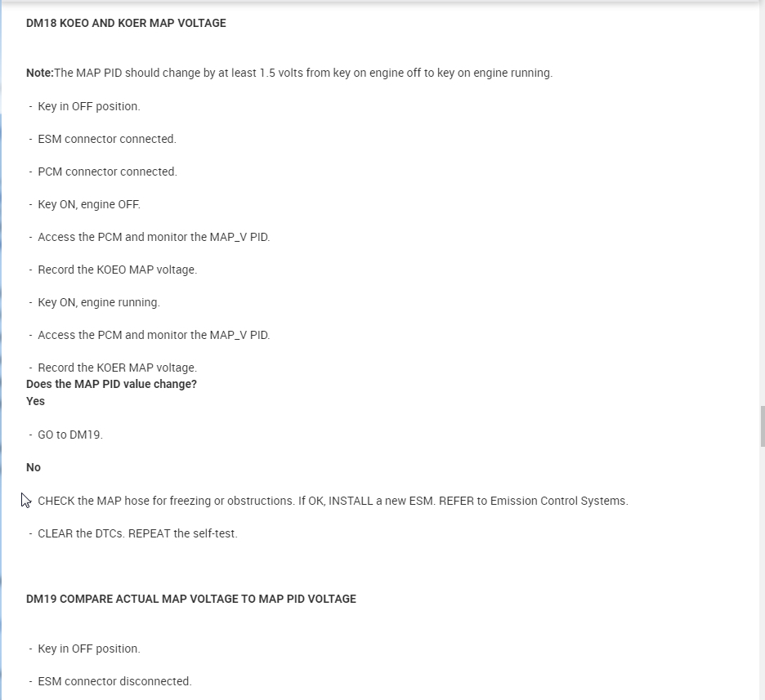Click the 'ESM connector disconnected' step
Screen dimensions: 765x700
114,681
